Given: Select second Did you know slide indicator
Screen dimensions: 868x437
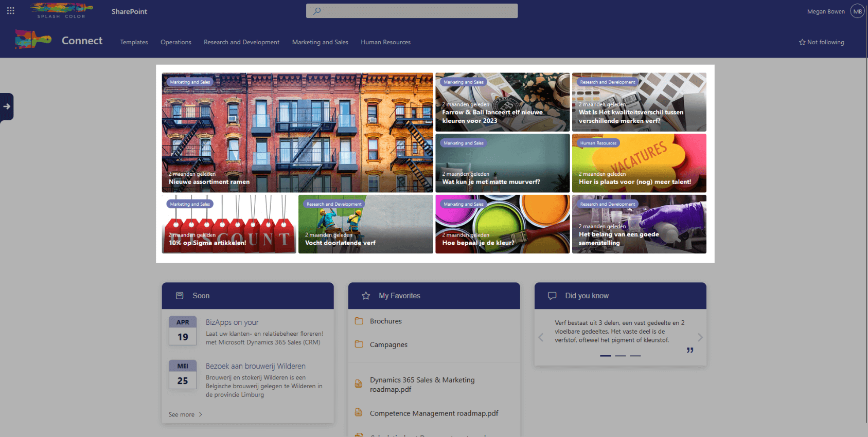Looking at the screenshot, I should 621,356.
